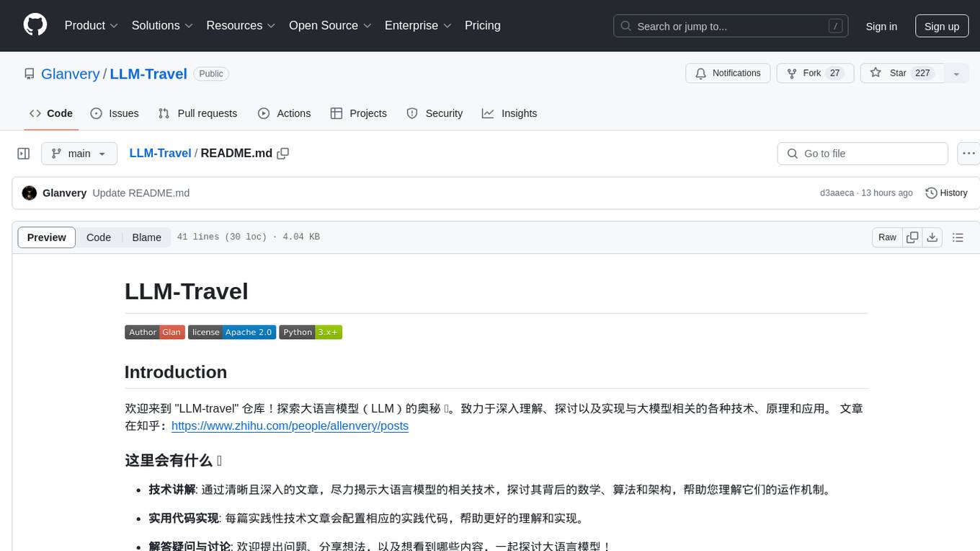Switch to the Security tab
The image size is (980, 551).
click(x=435, y=113)
